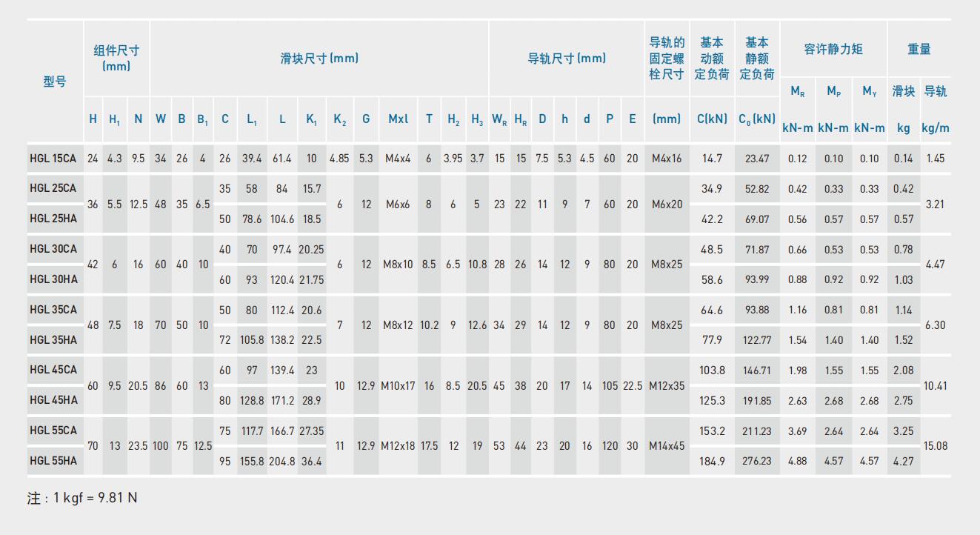Select the M10x17 thread size cell
Image resolution: width=980 pixels, height=535 pixels.
pos(398,385)
